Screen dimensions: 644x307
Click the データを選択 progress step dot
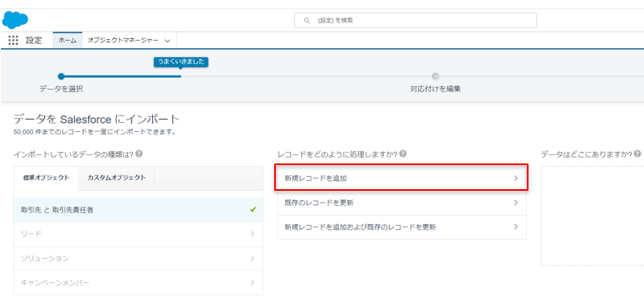coord(61,76)
